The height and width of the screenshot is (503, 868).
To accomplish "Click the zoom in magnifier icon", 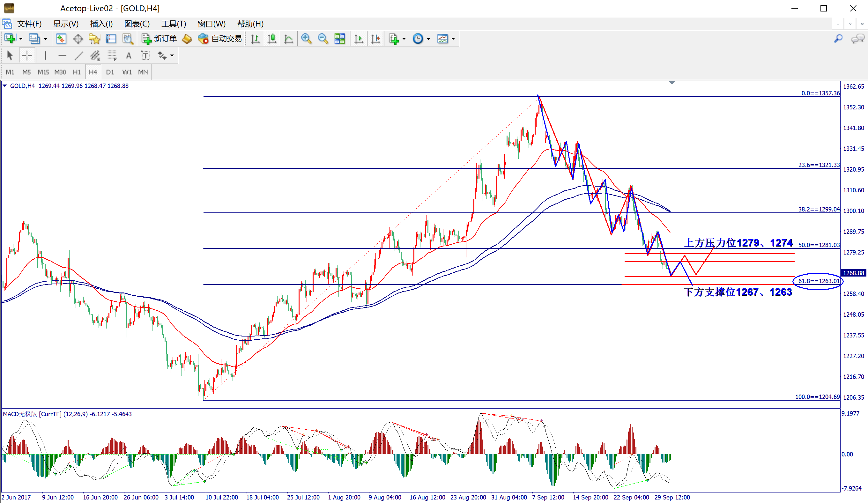I will pos(306,39).
